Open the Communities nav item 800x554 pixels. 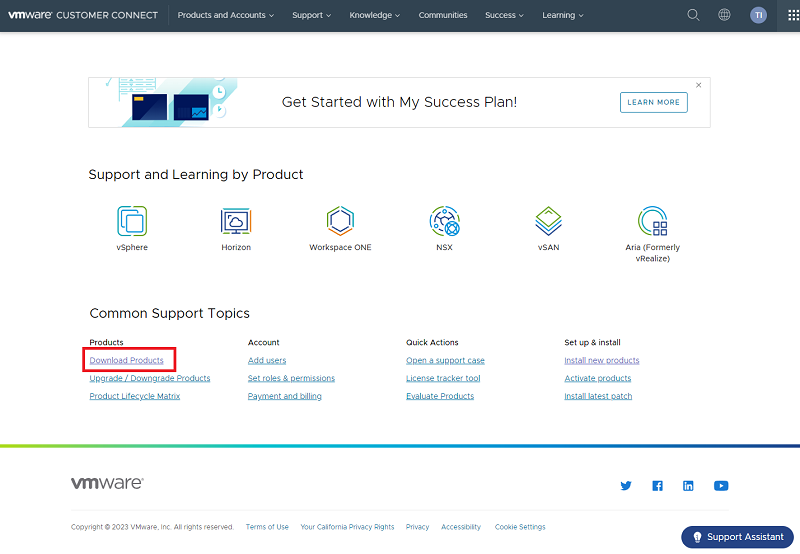click(443, 15)
